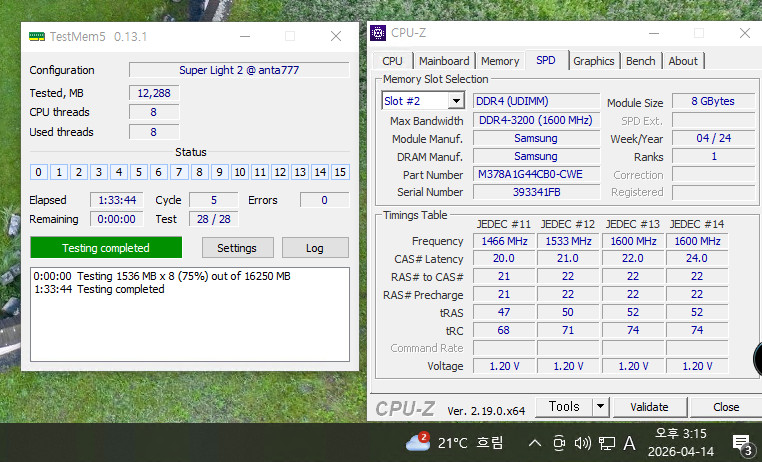Open TestMem5 Settings

click(x=237, y=248)
